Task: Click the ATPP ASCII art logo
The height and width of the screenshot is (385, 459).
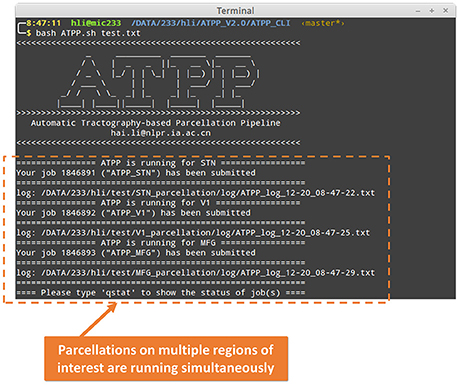Action: (158, 82)
